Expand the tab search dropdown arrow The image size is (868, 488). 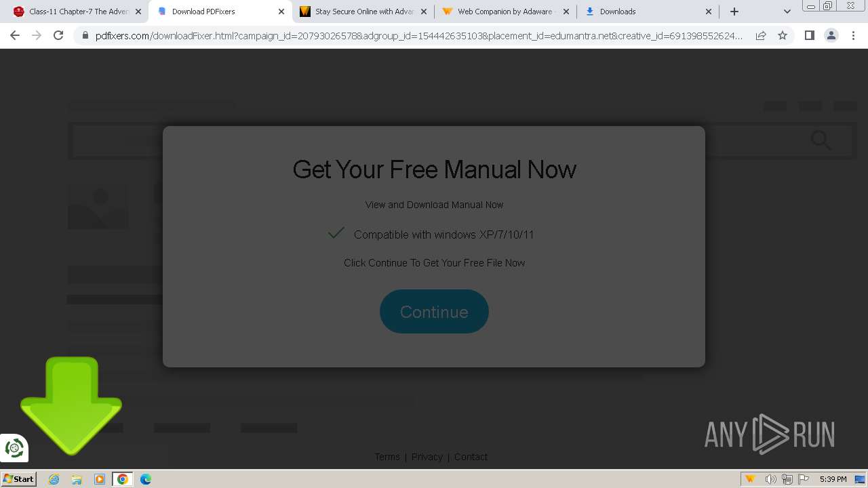(787, 12)
